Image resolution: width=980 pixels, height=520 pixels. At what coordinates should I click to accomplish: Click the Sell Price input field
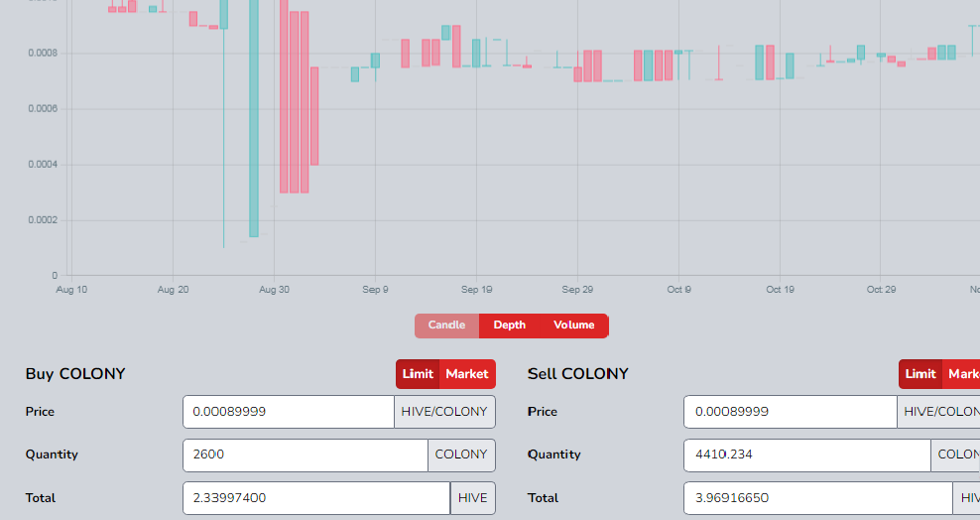pyautogui.click(x=790, y=412)
